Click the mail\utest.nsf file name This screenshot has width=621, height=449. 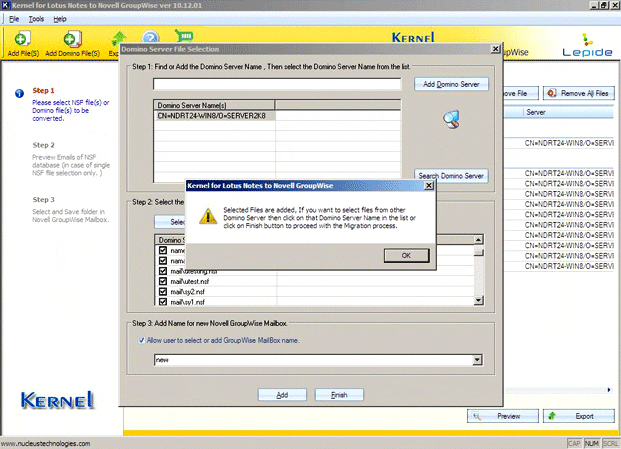click(190, 282)
